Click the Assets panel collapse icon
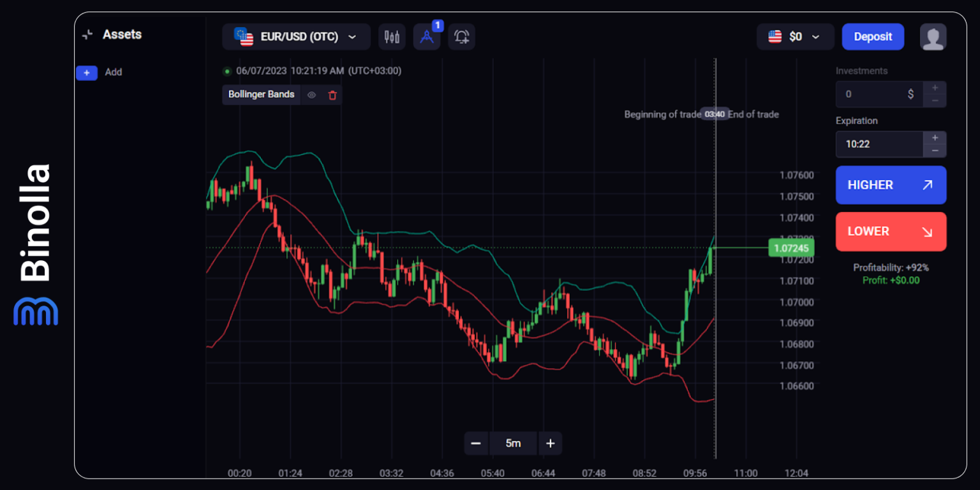Screen dimensions: 980x490 pyautogui.click(x=87, y=35)
